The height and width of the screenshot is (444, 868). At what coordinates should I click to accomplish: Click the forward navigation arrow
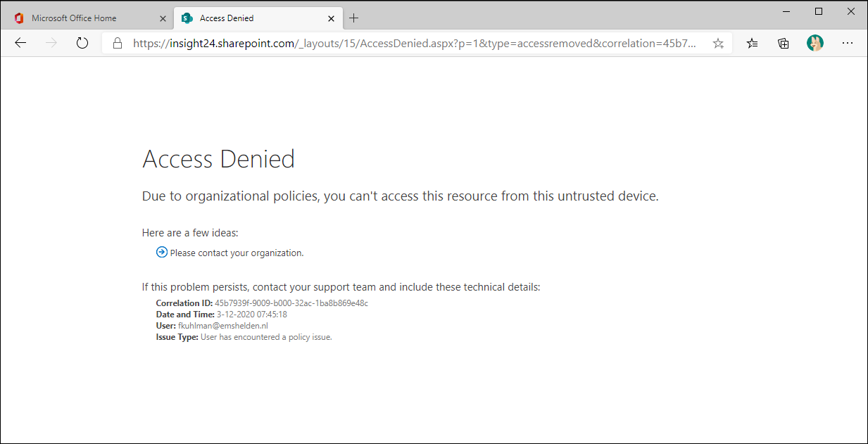[51, 44]
